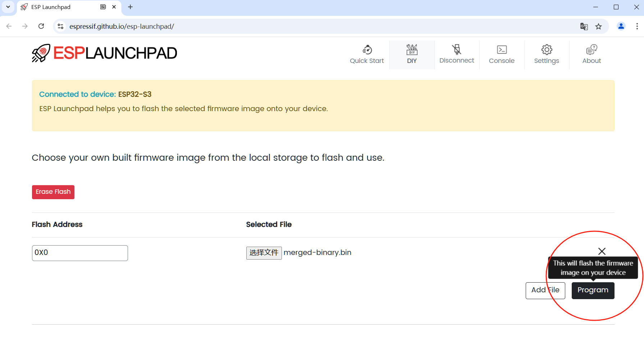Click the Google Translate icon in address bar
This screenshot has height=352, width=644.
(584, 26)
